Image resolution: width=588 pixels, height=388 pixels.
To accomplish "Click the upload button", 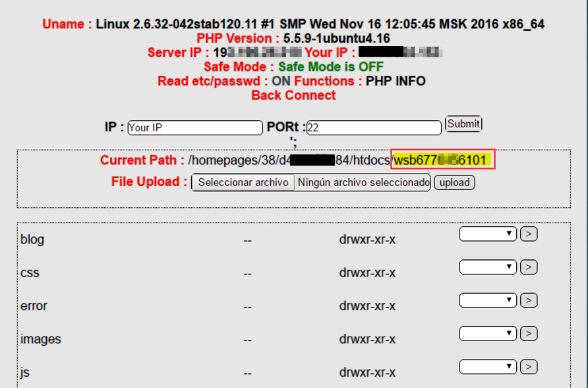I will point(454,182).
